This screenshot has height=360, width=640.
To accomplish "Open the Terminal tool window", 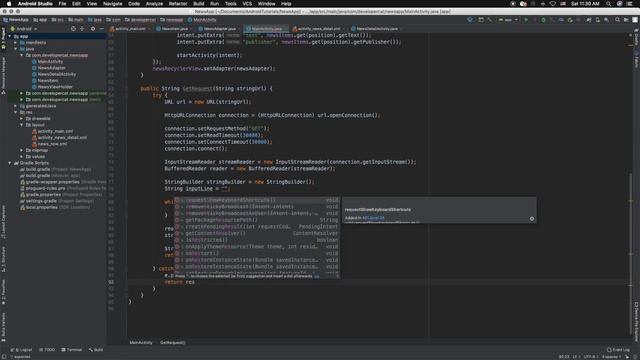I will [72, 350].
